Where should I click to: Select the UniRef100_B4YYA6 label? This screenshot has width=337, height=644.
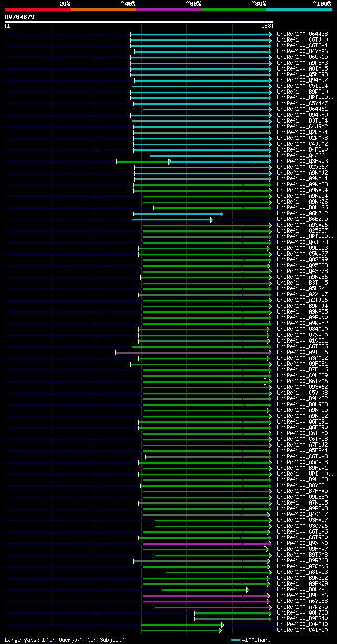point(303,51)
